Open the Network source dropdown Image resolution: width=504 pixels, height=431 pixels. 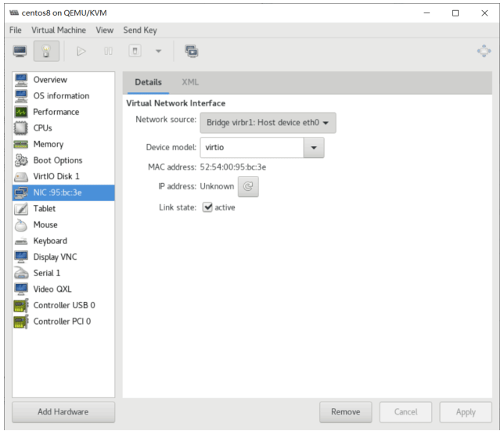tap(268, 123)
